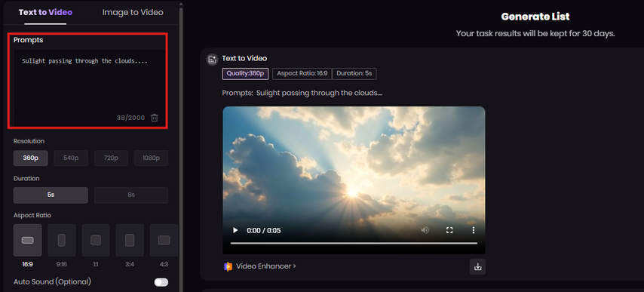Click the Video Enhancer logo icon
This screenshot has height=292, width=644.
228,266
